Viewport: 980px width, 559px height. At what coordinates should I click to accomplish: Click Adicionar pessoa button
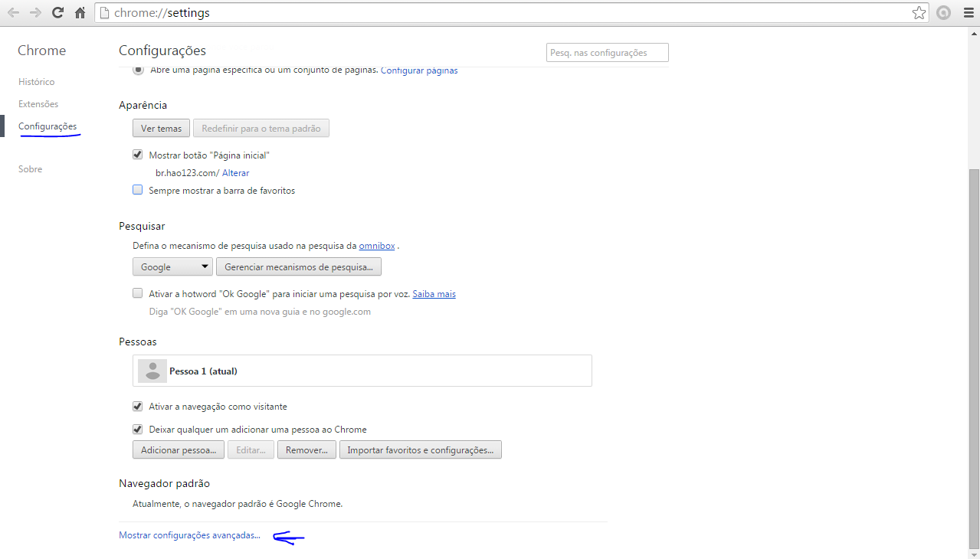click(179, 450)
